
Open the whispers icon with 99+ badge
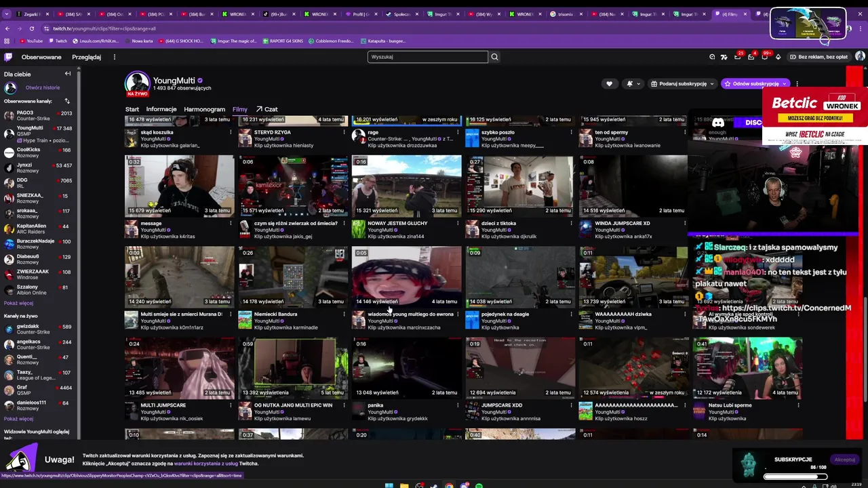pos(764,57)
